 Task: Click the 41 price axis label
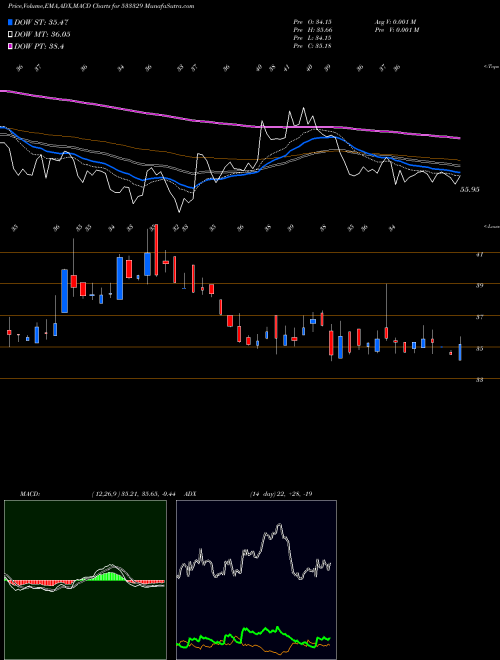(x=479, y=254)
